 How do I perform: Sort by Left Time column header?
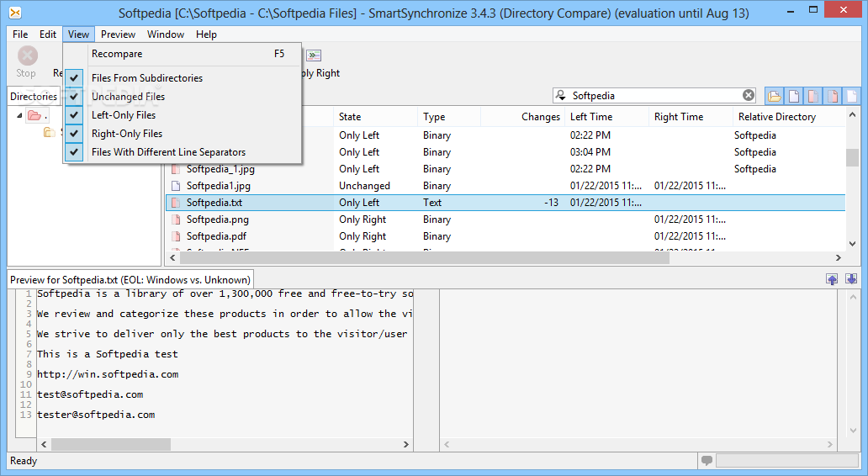click(607, 117)
